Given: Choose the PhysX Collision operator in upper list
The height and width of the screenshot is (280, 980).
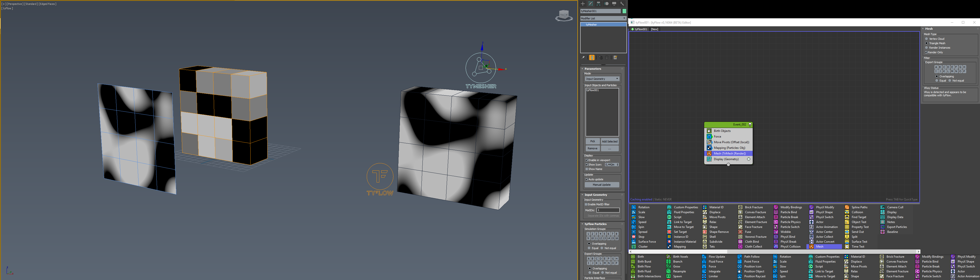Looking at the screenshot, I should coord(788,247).
